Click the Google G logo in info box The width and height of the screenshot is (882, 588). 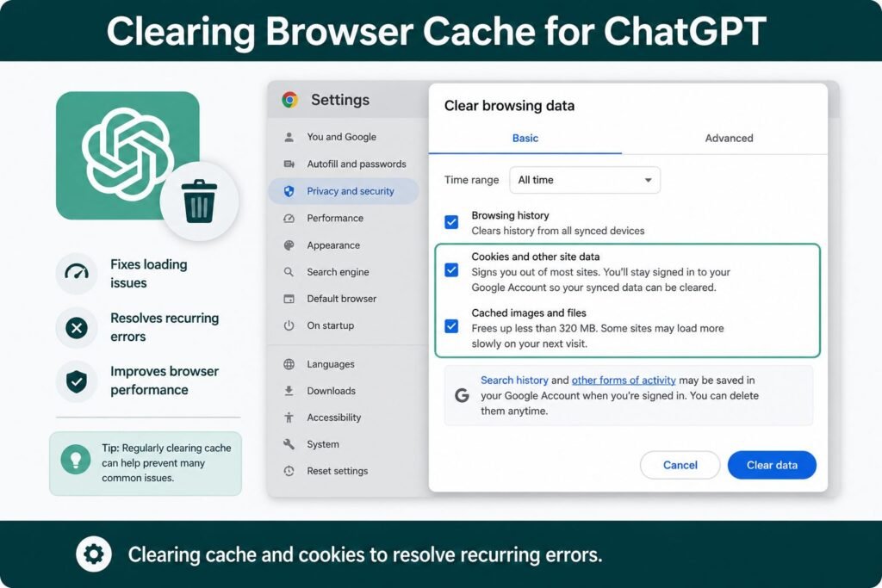pyautogui.click(x=462, y=395)
